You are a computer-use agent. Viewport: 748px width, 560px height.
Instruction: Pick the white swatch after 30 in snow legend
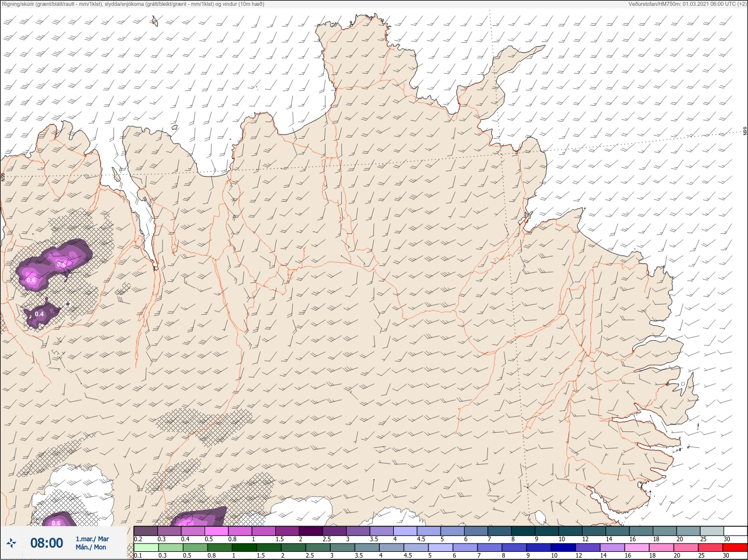[736, 531]
